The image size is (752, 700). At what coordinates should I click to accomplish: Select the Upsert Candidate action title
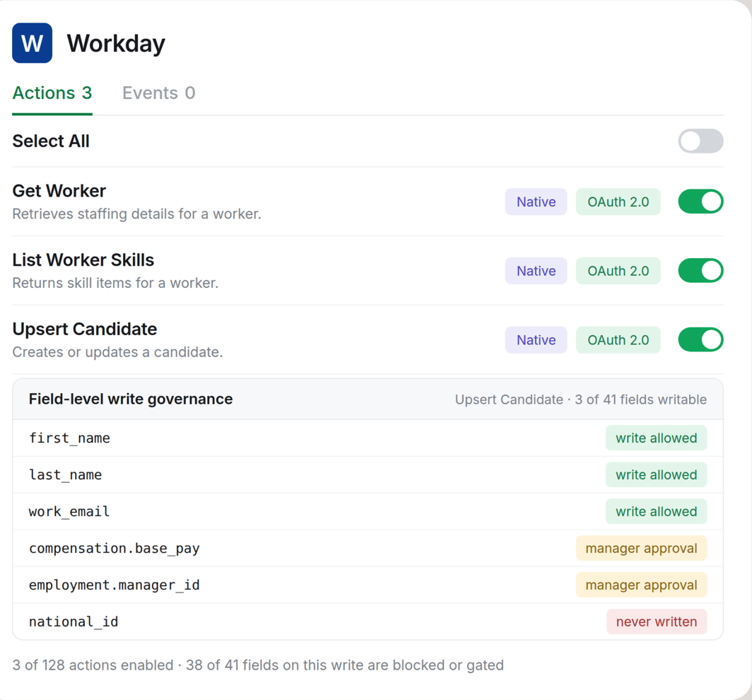coord(84,329)
